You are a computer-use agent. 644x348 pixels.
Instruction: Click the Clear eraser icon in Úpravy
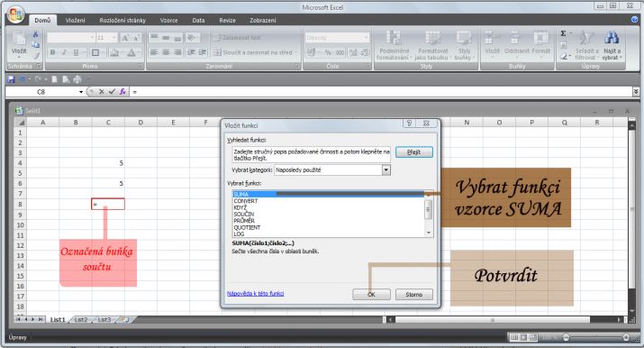tap(565, 56)
